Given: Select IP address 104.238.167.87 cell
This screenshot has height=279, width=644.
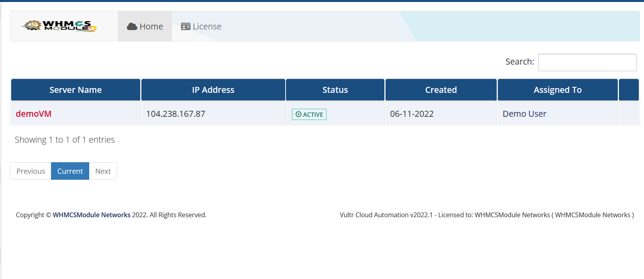Looking at the screenshot, I should tap(213, 114).
